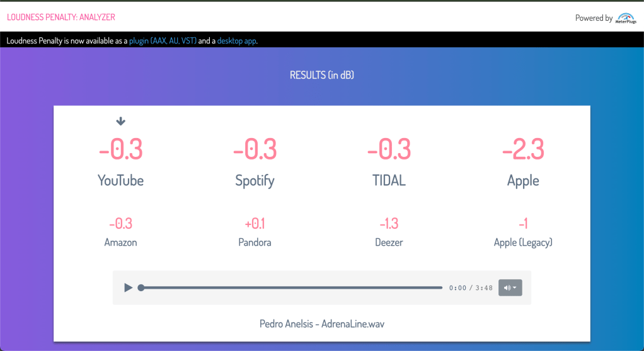Click the RESULTS (in dB) heading
The height and width of the screenshot is (351, 644).
pos(321,75)
